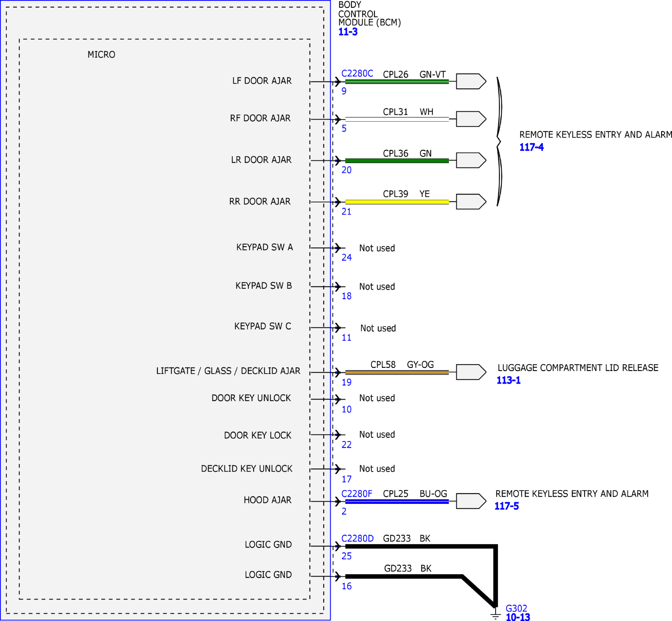This screenshot has height=621, width=672.
Task: Click pin number 19 at LIFTGATE AJAR
Action: [346, 383]
